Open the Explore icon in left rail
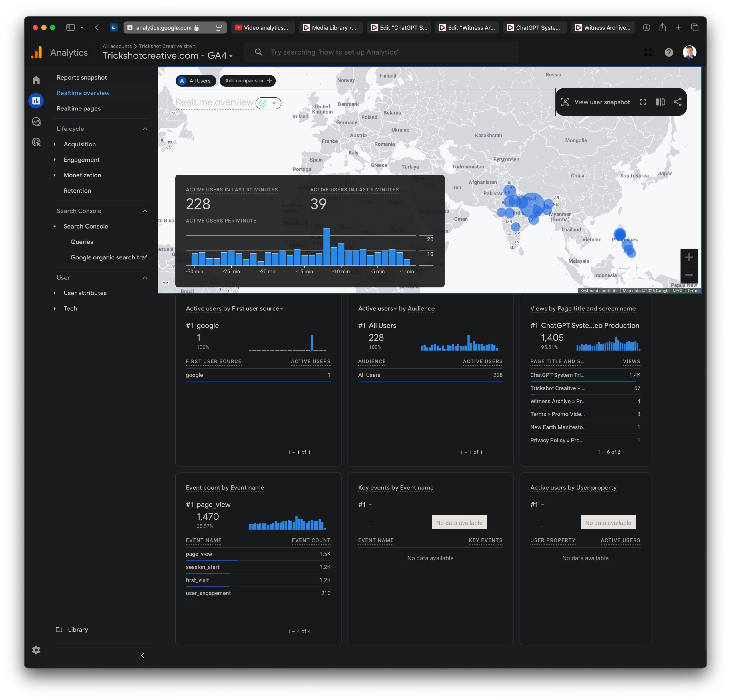This screenshot has height=700, width=731. [x=36, y=122]
